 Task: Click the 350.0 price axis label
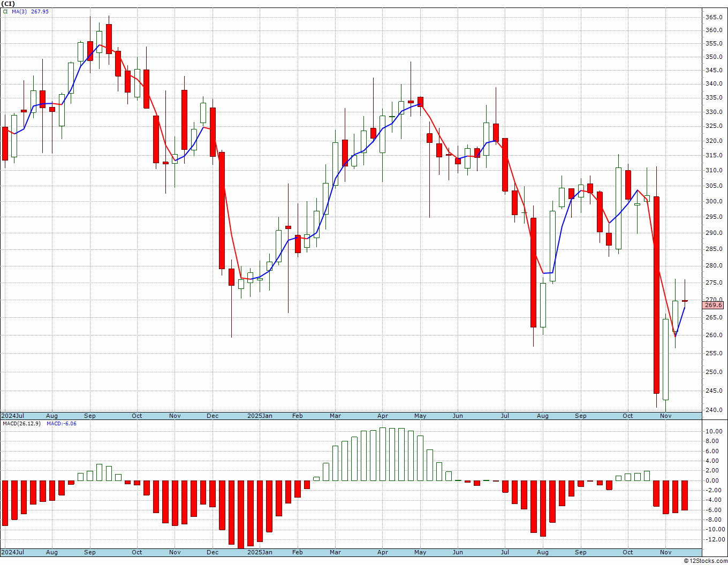pos(714,57)
